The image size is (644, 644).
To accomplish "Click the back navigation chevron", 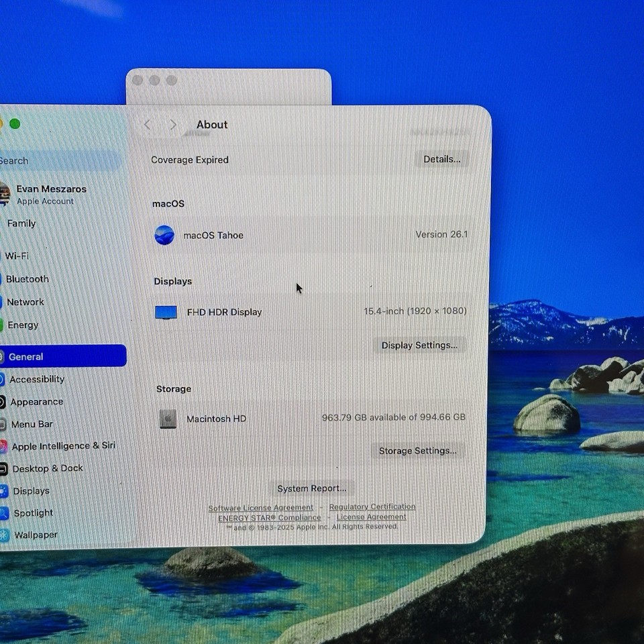I will point(147,125).
